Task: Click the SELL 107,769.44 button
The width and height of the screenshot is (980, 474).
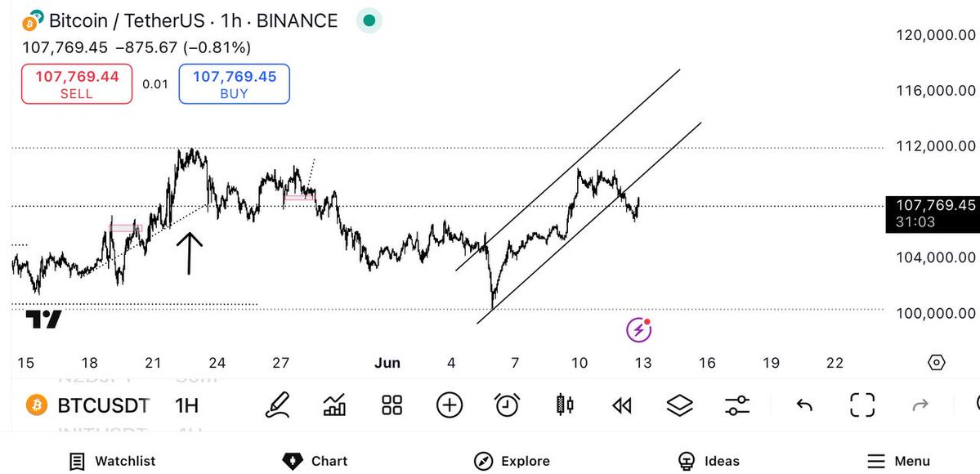Action: pyautogui.click(x=77, y=84)
